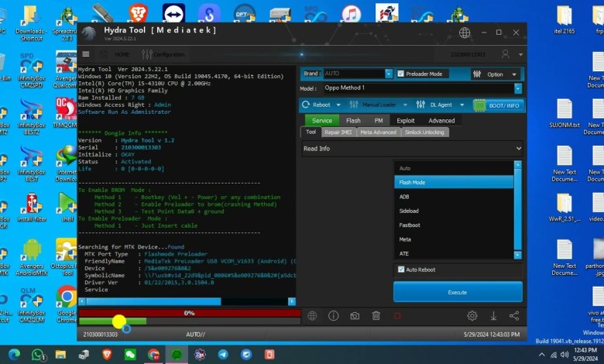Click the share icon in bottom toolbar
604x364 pixels.
pyautogui.click(x=514, y=315)
